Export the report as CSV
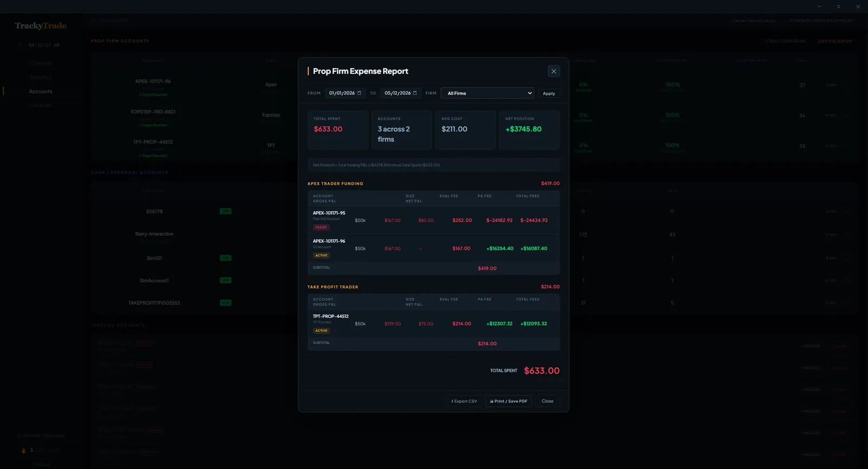The width and height of the screenshot is (868, 469). pyautogui.click(x=464, y=401)
